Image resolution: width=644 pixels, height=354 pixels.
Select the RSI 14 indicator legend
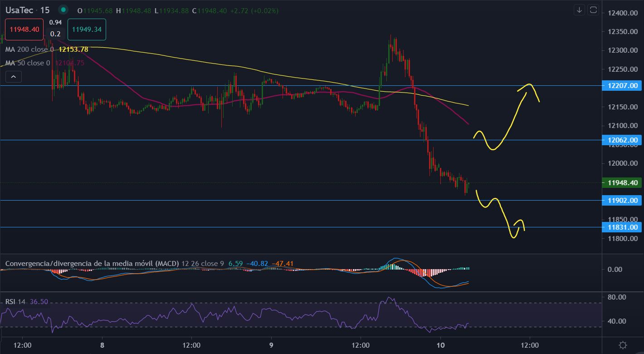click(15, 301)
